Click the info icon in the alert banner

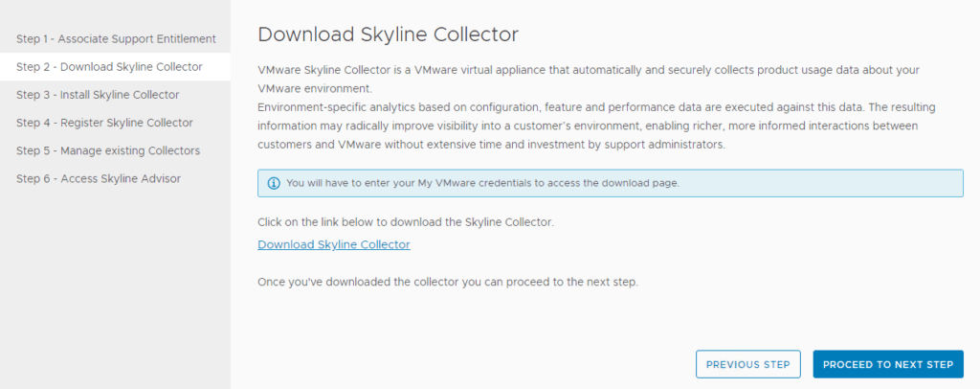[x=274, y=183]
